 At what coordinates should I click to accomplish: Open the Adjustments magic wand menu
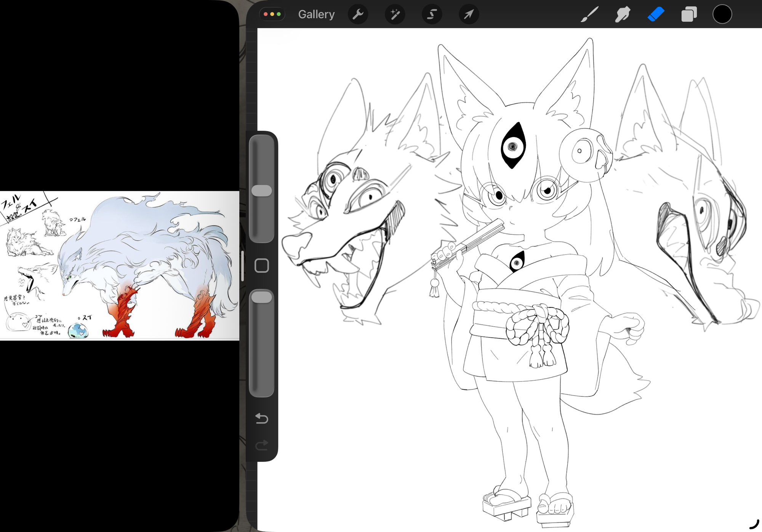pyautogui.click(x=395, y=14)
